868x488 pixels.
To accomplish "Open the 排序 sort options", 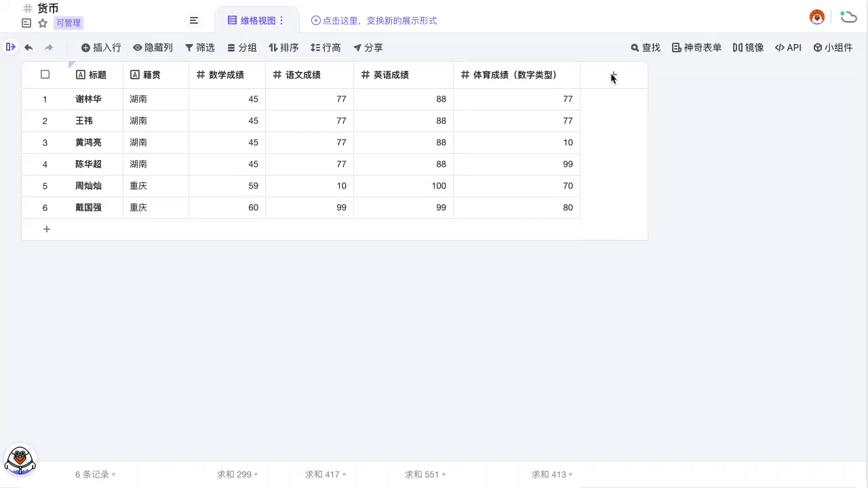I will [x=283, y=47].
